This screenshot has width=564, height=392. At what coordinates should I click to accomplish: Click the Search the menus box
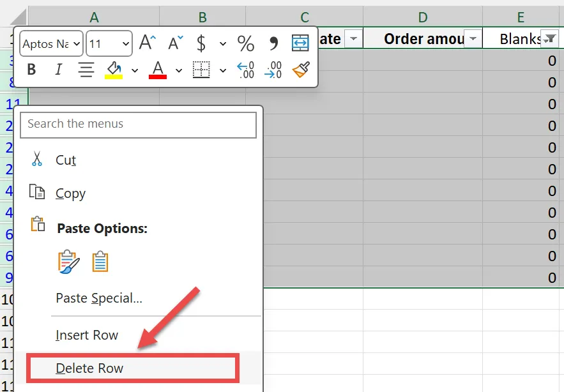coord(138,124)
